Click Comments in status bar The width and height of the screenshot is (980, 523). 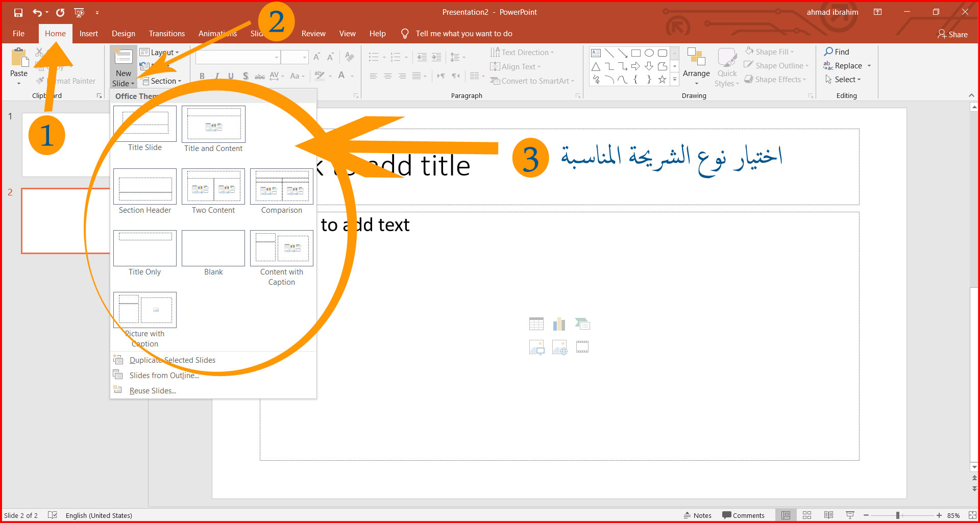click(743, 515)
